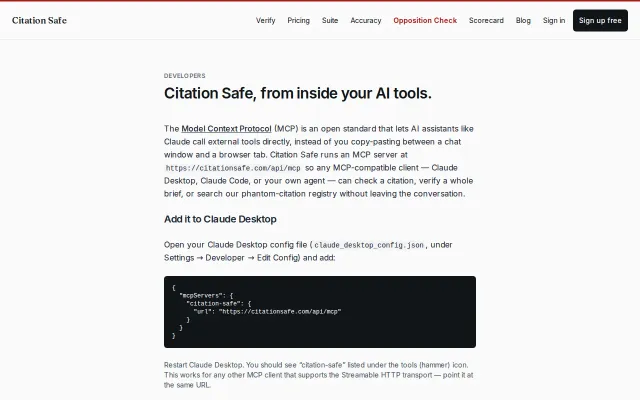Image resolution: width=640 pixels, height=400 pixels.
Task: Go to the Blog
Action: pyautogui.click(x=523, y=20)
